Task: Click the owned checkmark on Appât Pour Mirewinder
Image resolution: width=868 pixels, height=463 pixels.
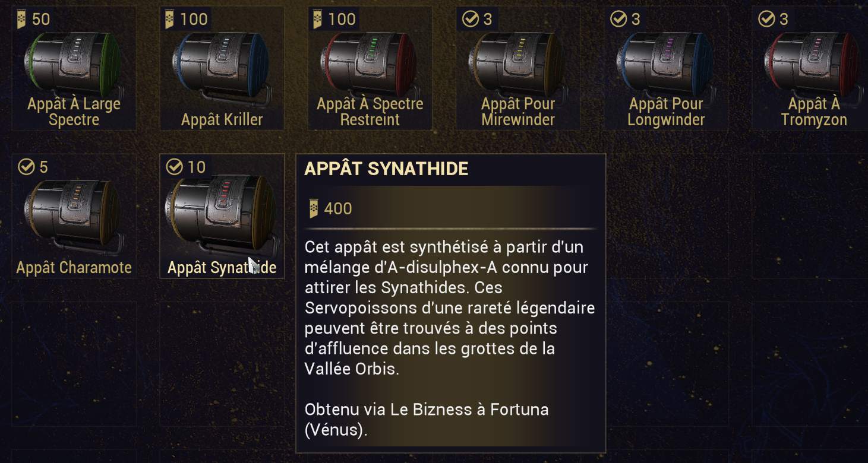Action: (x=470, y=20)
